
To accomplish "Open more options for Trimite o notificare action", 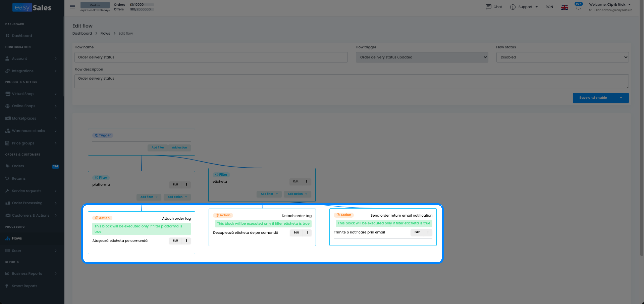I will tap(428, 232).
